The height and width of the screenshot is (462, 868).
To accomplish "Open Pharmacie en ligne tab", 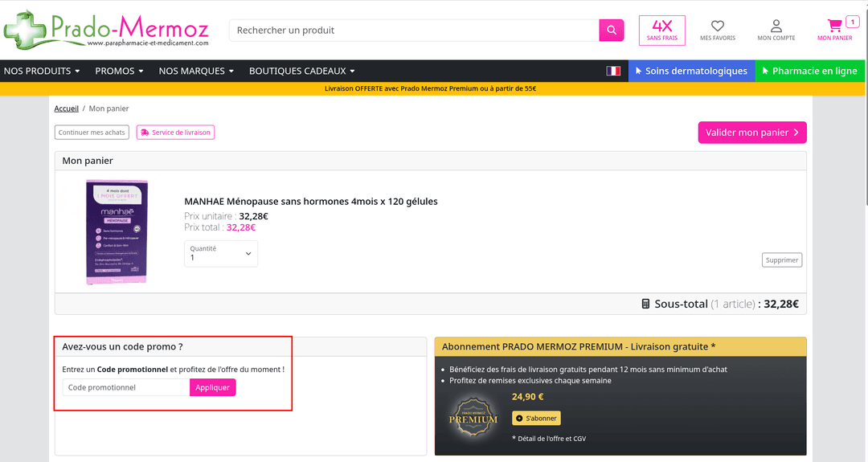I will coord(810,71).
